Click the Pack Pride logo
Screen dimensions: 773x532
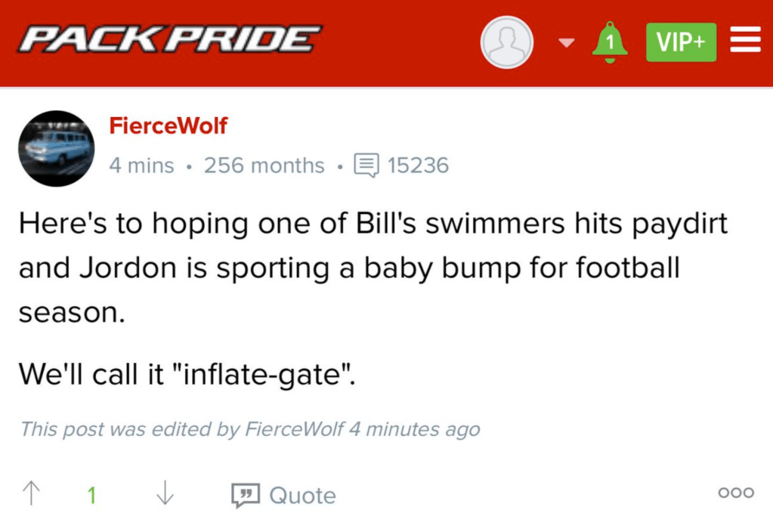(x=170, y=39)
